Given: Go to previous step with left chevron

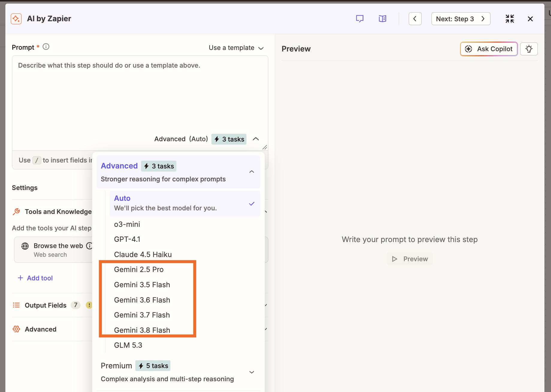Looking at the screenshot, I should pyautogui.click(x=415, y=19).
